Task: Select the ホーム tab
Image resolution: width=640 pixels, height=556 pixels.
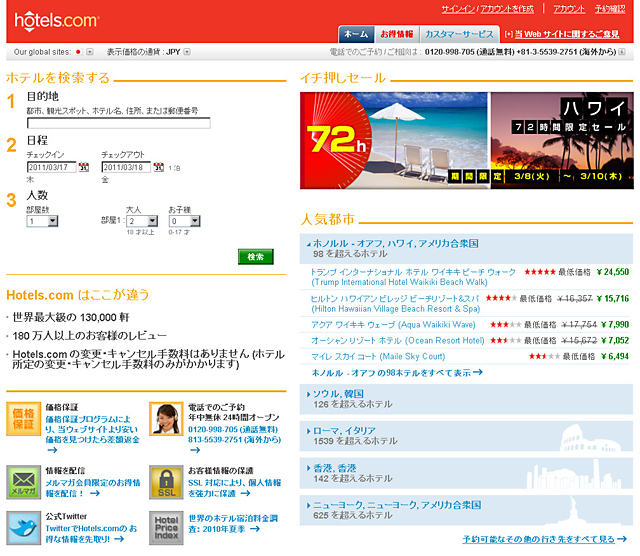Action: coord(356,34)
